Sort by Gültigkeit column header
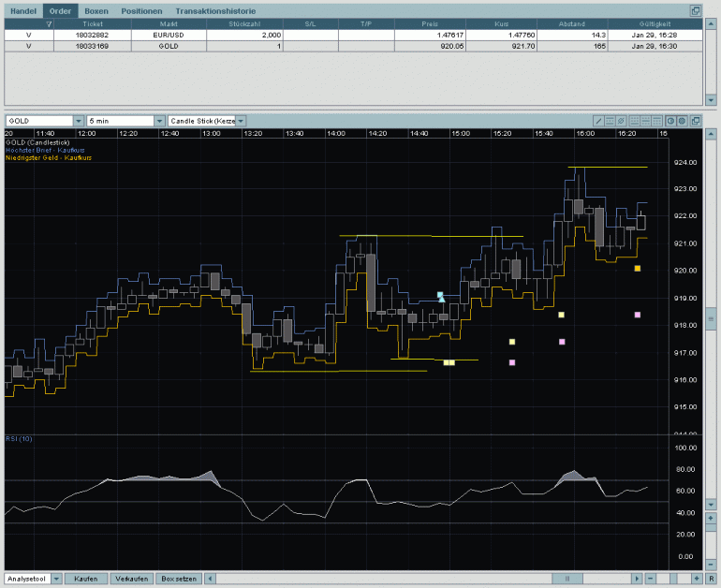The height and width of the screenshot is (588, 721). pyautogui.click(x=655, y=24)
